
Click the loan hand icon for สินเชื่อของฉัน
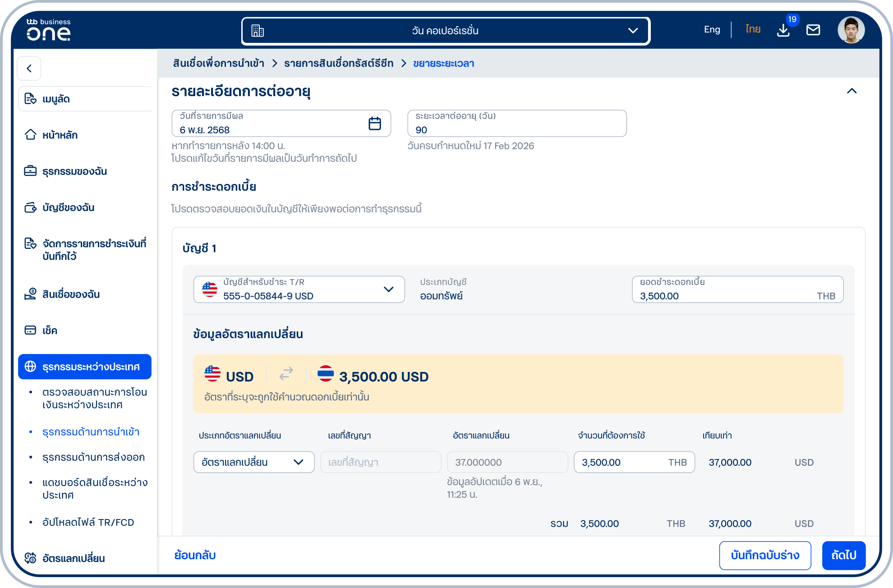[30, 294]
